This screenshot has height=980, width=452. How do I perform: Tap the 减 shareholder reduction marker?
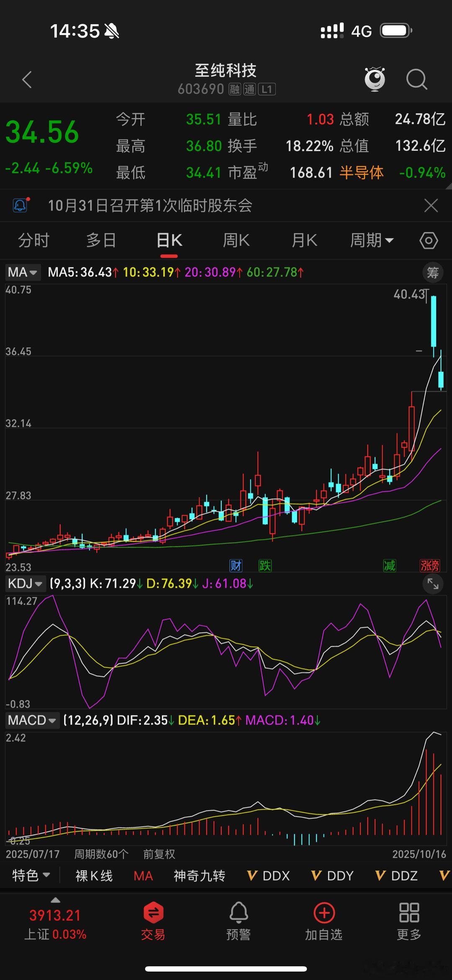390,566
